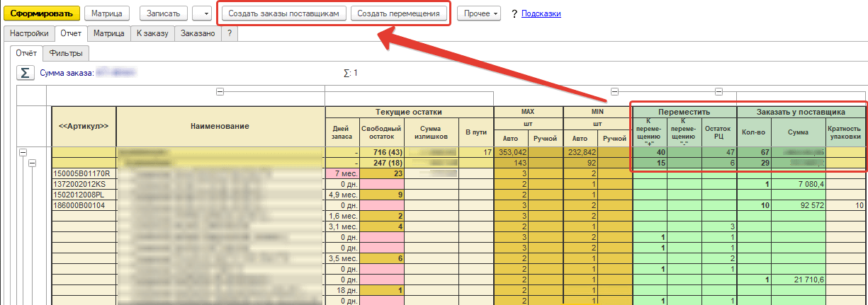Open the question mark tab
The width and height of the screenshot is (868, 305).
(230, 33)
